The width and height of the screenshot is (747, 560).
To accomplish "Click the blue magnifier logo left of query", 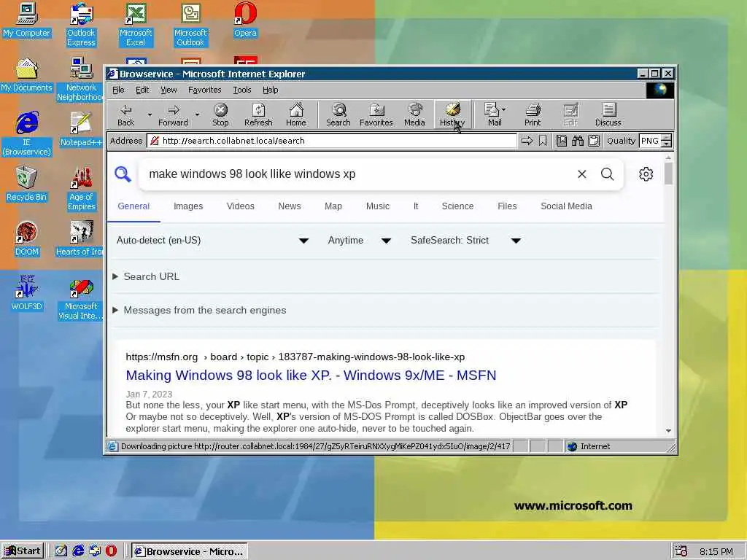I will [x=123, y=174].
